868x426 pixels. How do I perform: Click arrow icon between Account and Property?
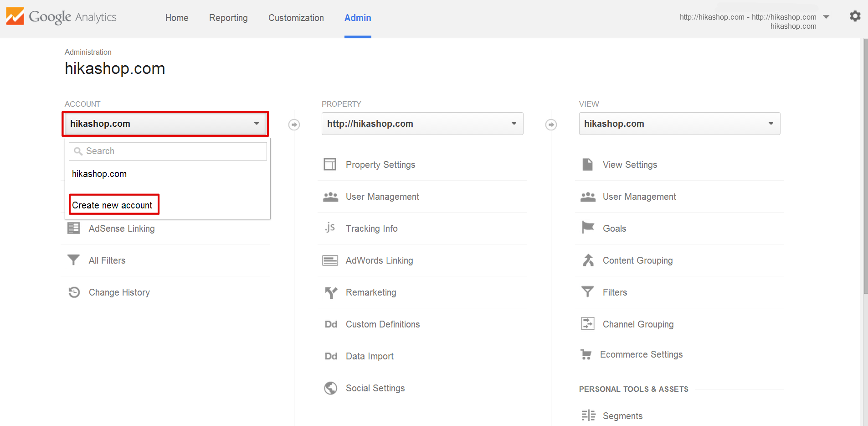click(294, 125)
